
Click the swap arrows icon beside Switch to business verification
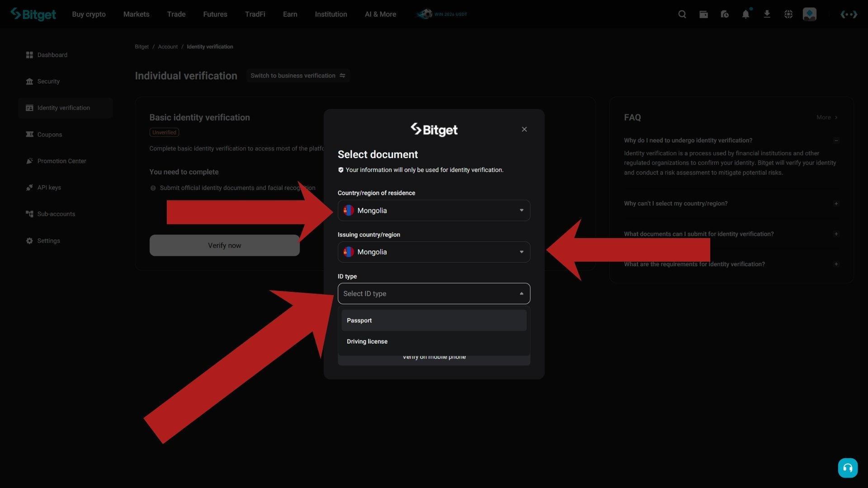(343, 75)
